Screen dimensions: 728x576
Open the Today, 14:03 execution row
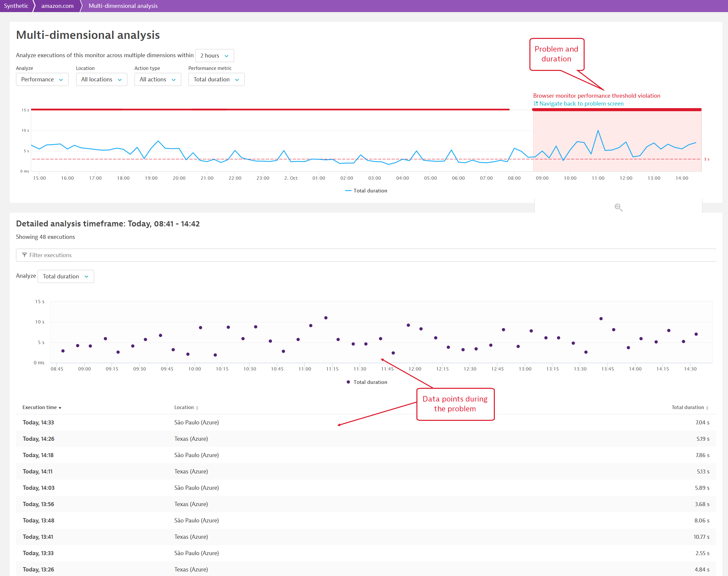click(366, 488)
